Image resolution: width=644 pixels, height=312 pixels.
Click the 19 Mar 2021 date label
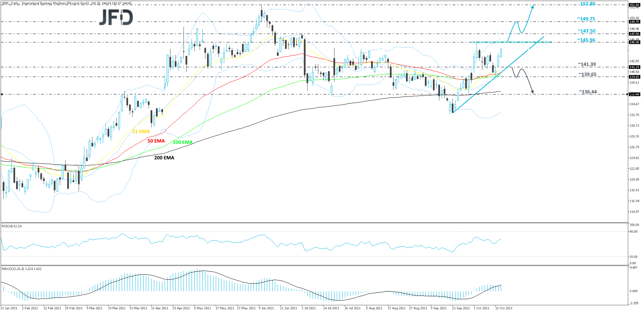point(117,308)
